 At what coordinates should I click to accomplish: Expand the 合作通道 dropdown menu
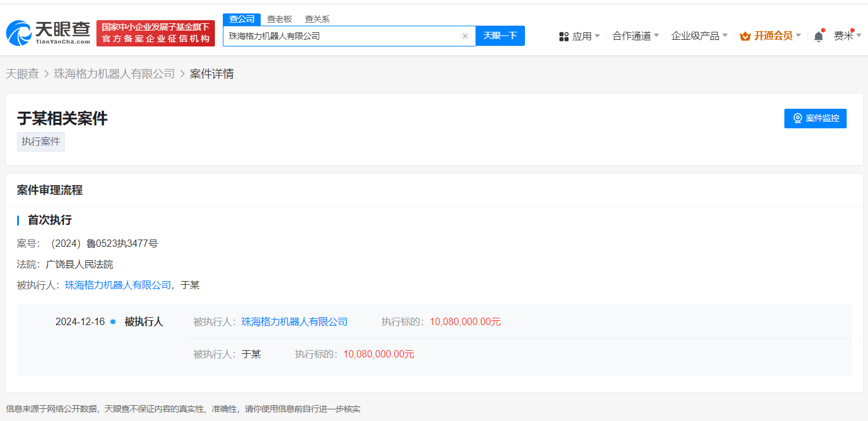point(635,36)
